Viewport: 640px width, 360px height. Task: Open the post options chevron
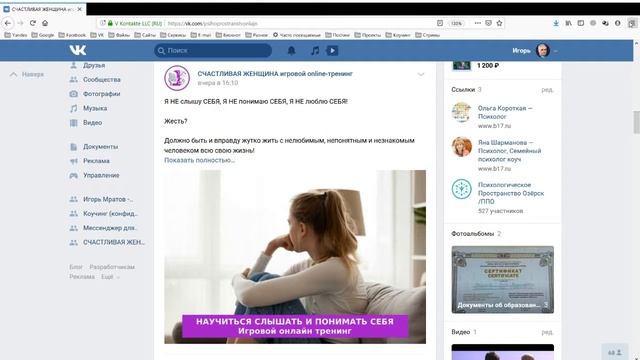[421, 74]
